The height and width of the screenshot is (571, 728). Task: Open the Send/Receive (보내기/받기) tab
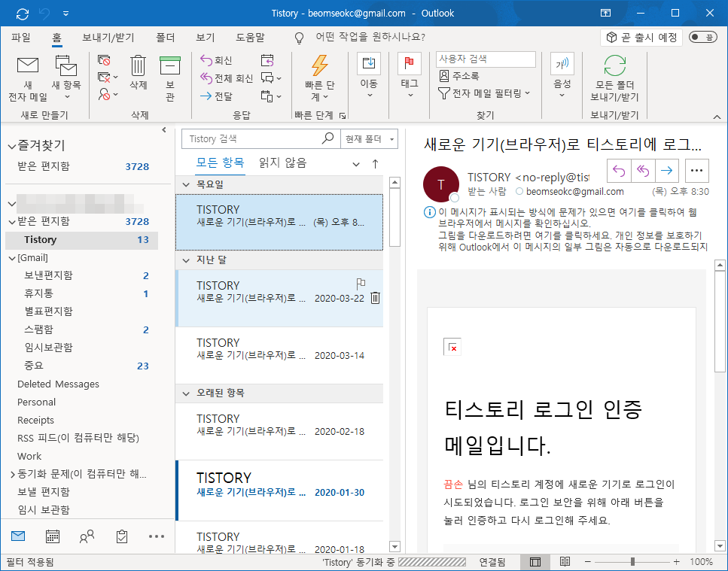(x=108, y=38)
